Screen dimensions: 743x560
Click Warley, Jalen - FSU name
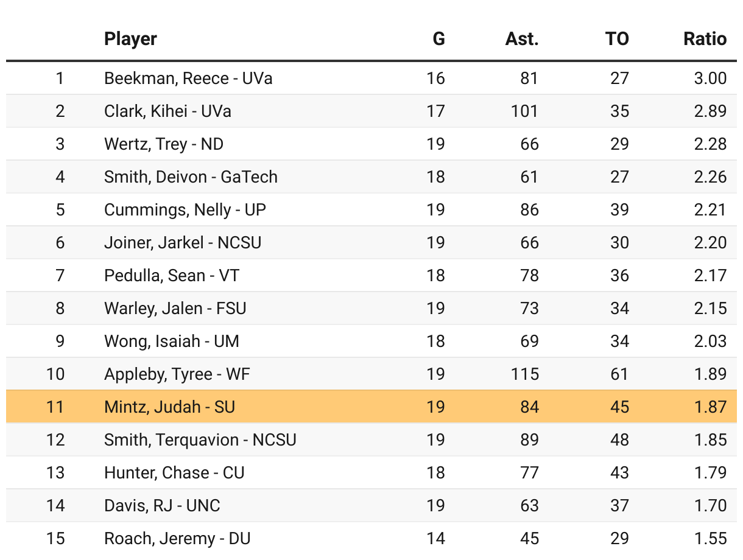tap(175, 309)
